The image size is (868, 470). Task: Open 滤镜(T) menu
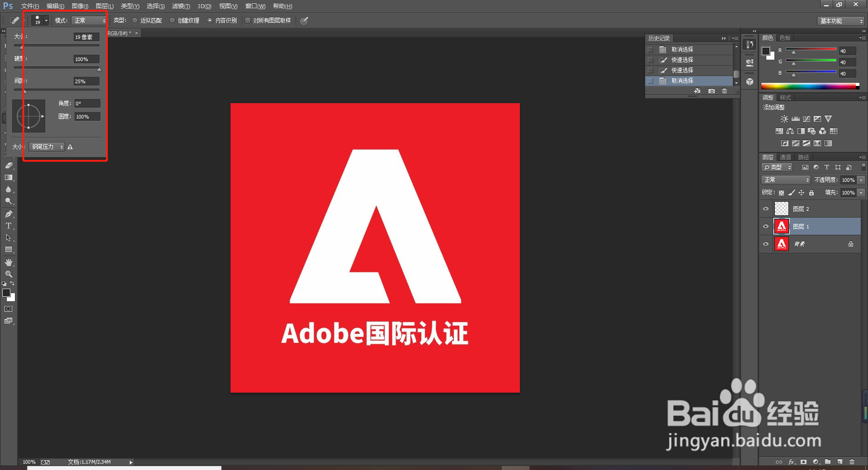tap(181, 6)
